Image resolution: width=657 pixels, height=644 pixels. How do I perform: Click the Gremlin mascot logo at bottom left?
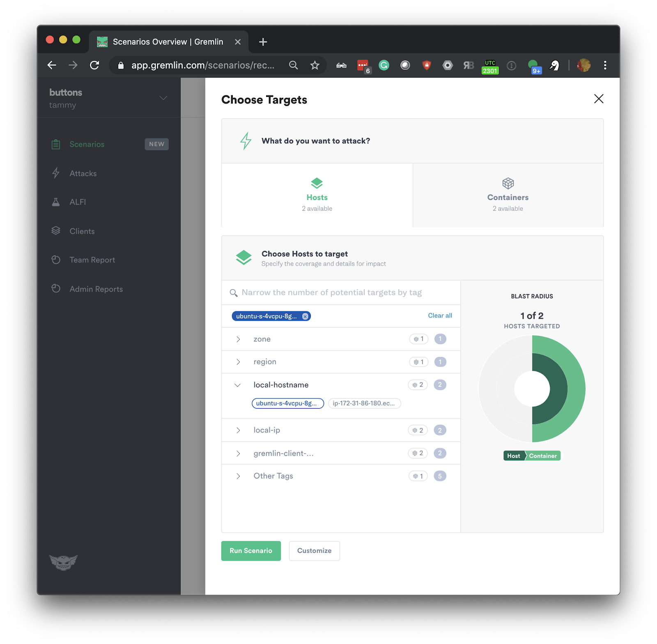[x=64, y=563]
